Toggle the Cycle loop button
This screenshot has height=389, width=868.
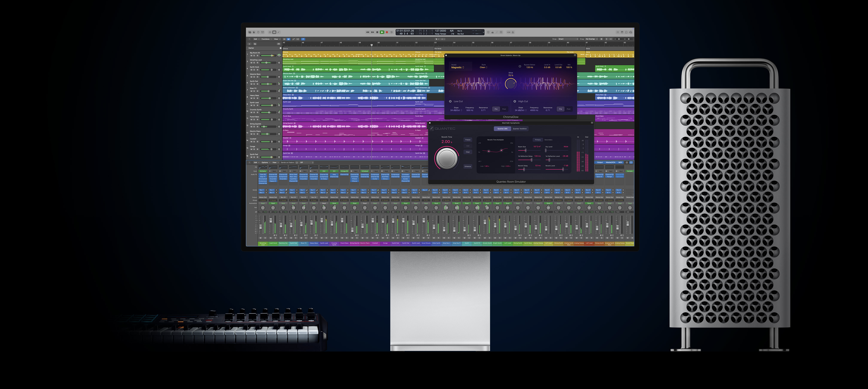coord(392,32)
